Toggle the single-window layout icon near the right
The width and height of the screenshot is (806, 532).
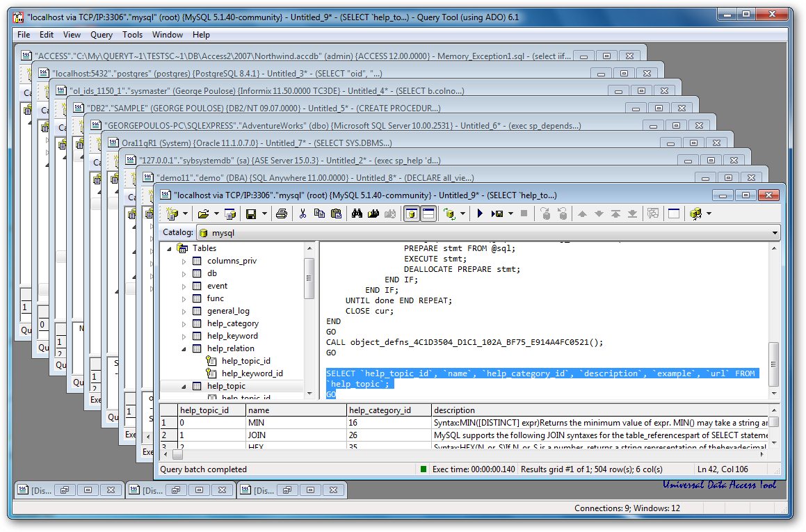pyautogui.click(x=673, y=213)
